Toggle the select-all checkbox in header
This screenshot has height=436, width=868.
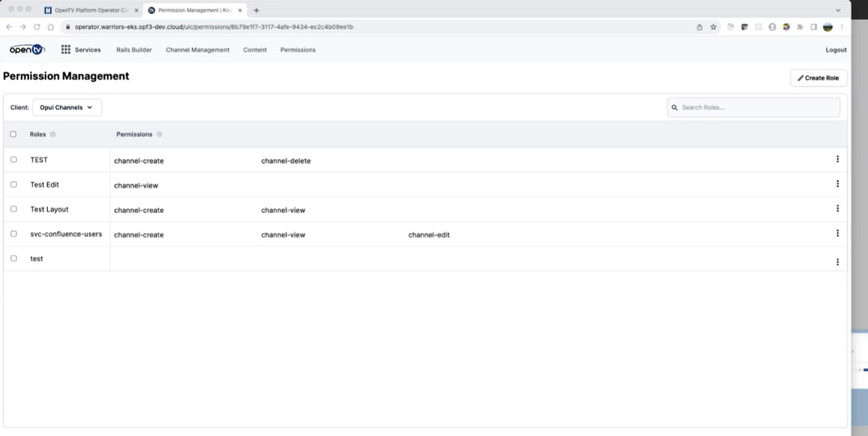click(14, 134)
